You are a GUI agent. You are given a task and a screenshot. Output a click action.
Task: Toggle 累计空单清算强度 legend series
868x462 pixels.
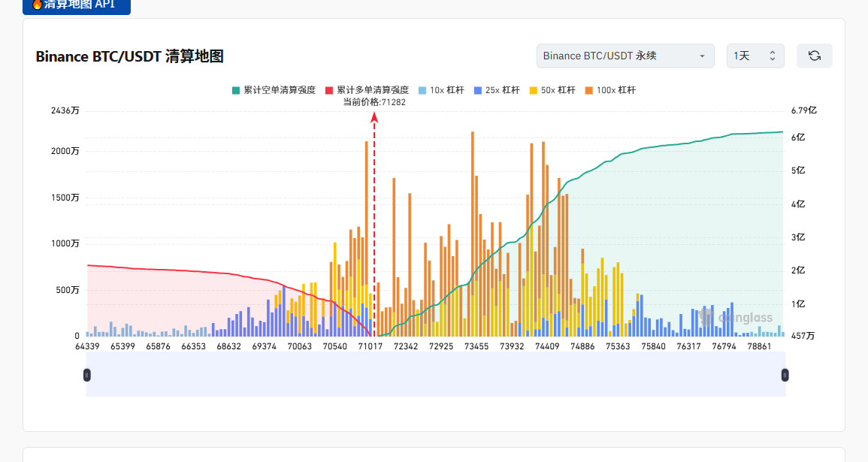pyautogui.click(x=274, y=89)
